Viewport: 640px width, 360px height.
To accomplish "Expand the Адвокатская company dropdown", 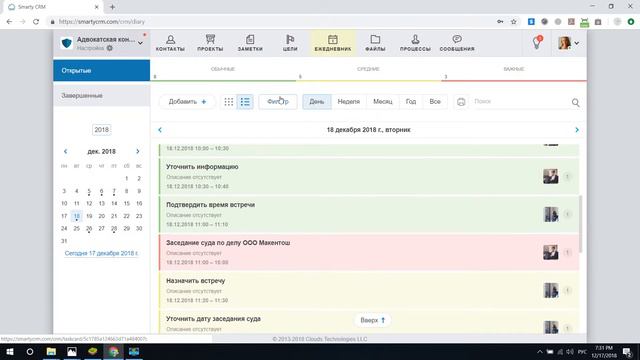I will [140, 43].
